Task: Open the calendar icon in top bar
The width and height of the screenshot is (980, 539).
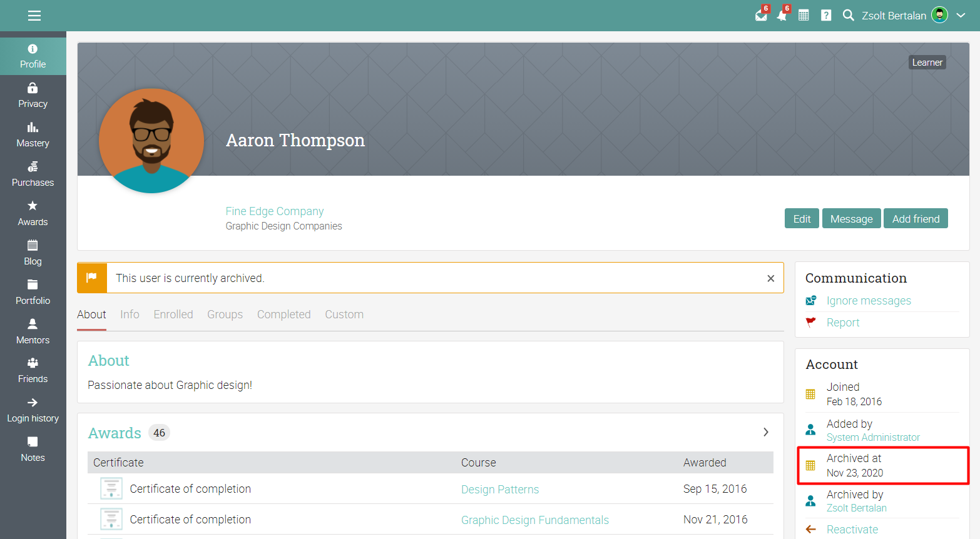Action: tap(804, 15)
